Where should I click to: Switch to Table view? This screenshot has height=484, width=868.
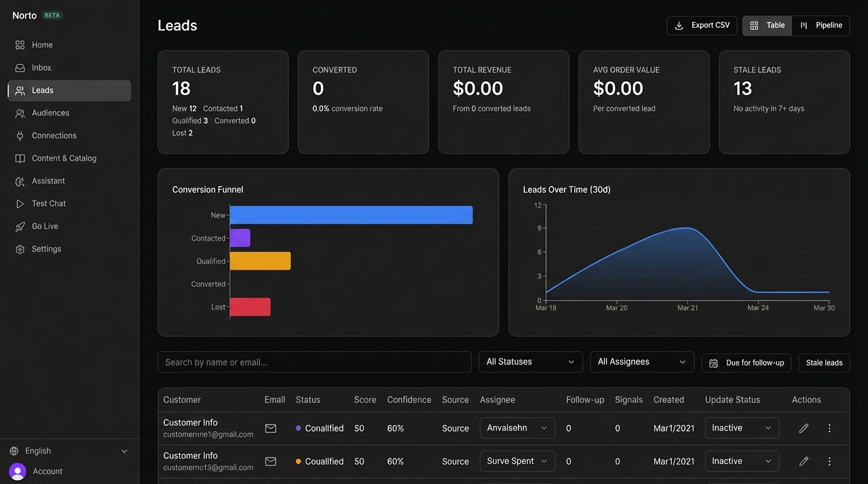coord(767,26)
